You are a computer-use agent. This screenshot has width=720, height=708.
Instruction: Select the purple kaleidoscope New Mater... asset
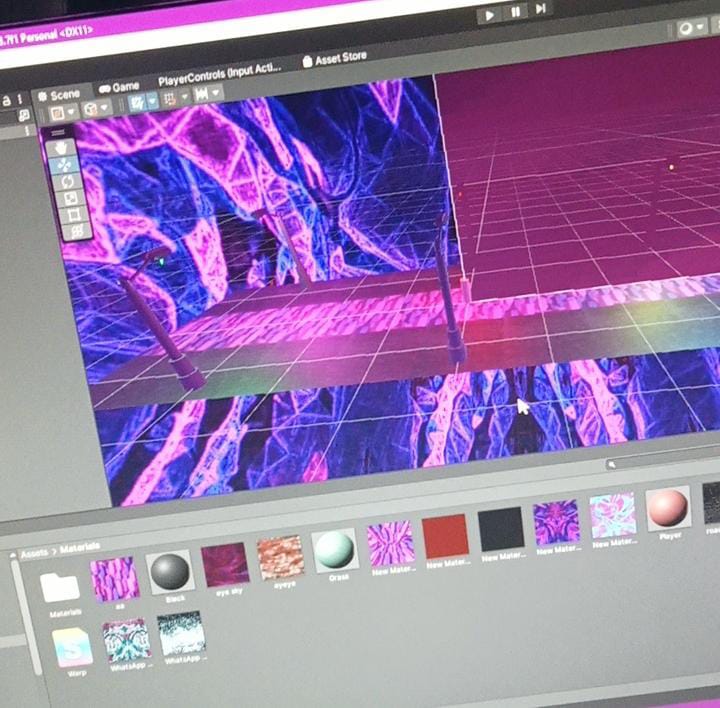557,521
